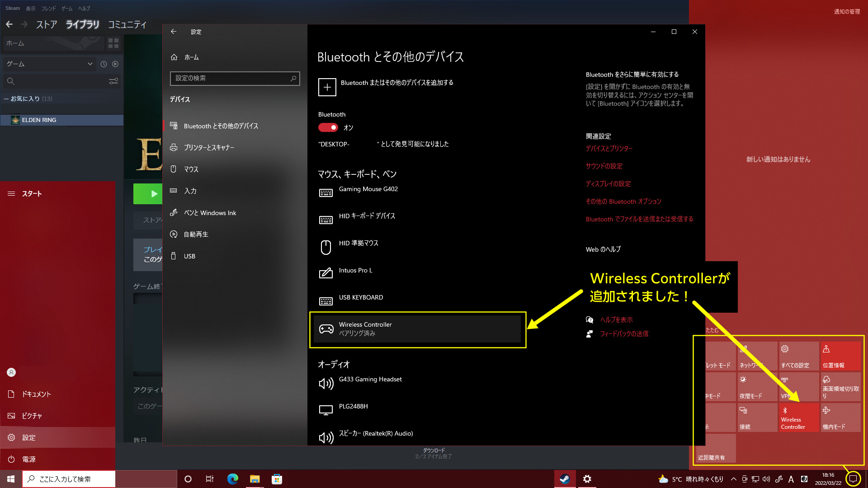The image size is (868, 488).
Task: Click the 設定の検索 search field
Action: point(235,79)
